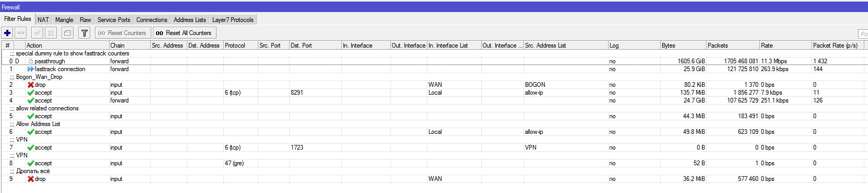
Task: Sort by the Chain column header
Action: pos(129,46)
